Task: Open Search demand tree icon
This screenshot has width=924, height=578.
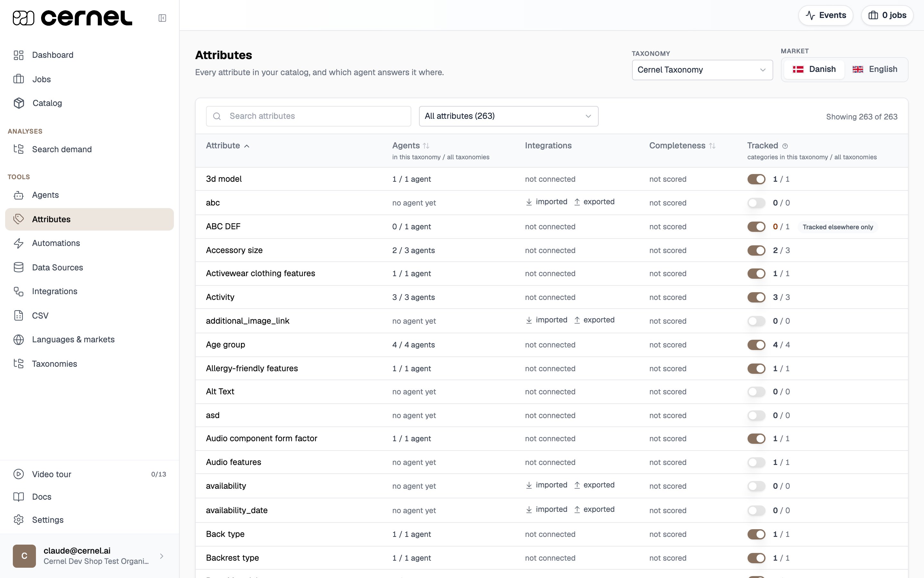Action: click(x=19, y=149)
